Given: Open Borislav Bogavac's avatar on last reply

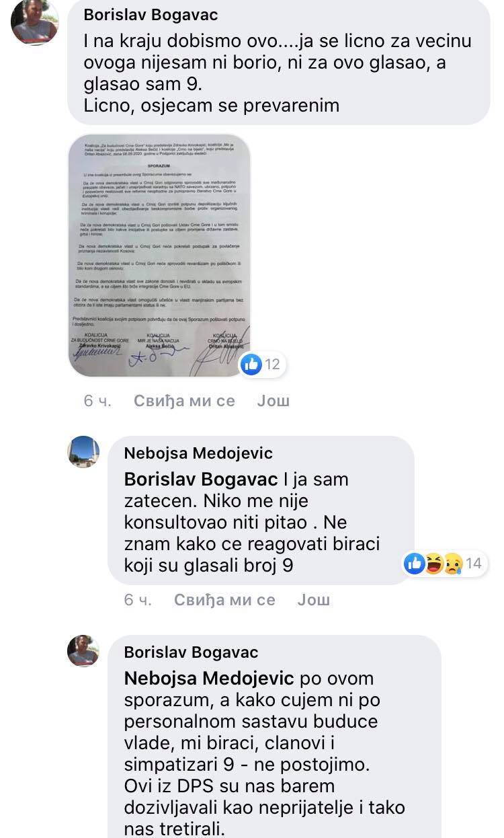Looking at the screenshot, I should pyautogui.click(x=83, y=650).
